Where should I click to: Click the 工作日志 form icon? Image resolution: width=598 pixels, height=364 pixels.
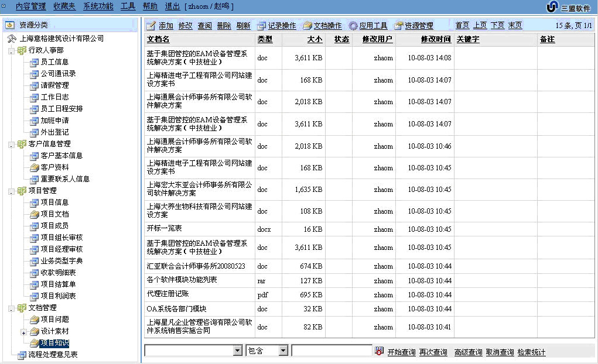(35, 97)
